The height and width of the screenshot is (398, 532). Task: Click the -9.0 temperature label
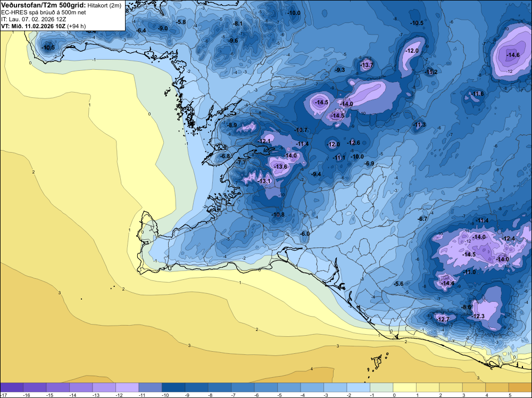[163, 29]
